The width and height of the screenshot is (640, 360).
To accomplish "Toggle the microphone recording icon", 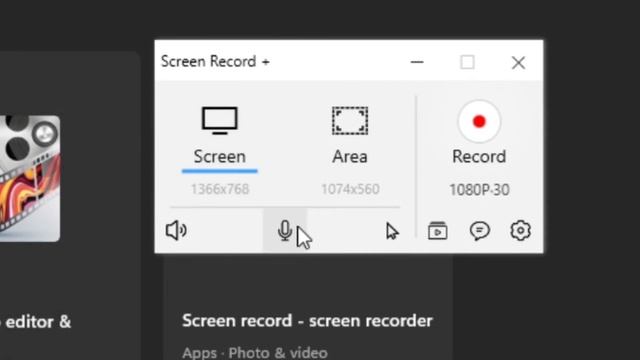I will pos(285,231).
